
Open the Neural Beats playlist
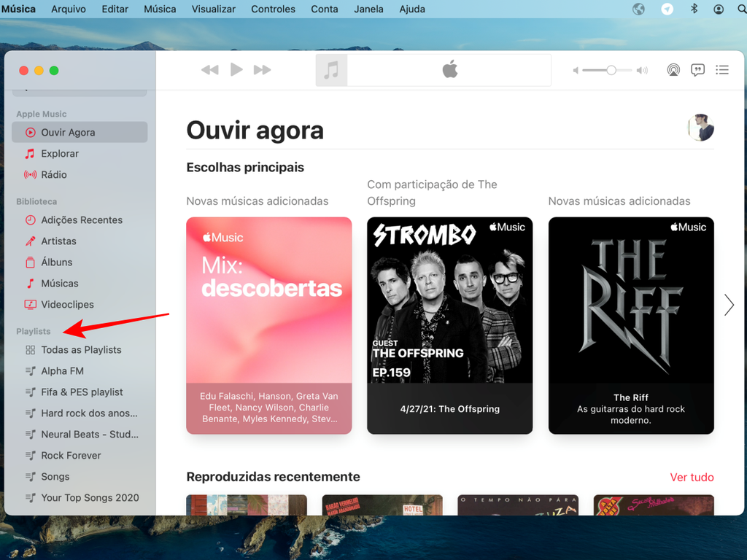pos(80,435)
